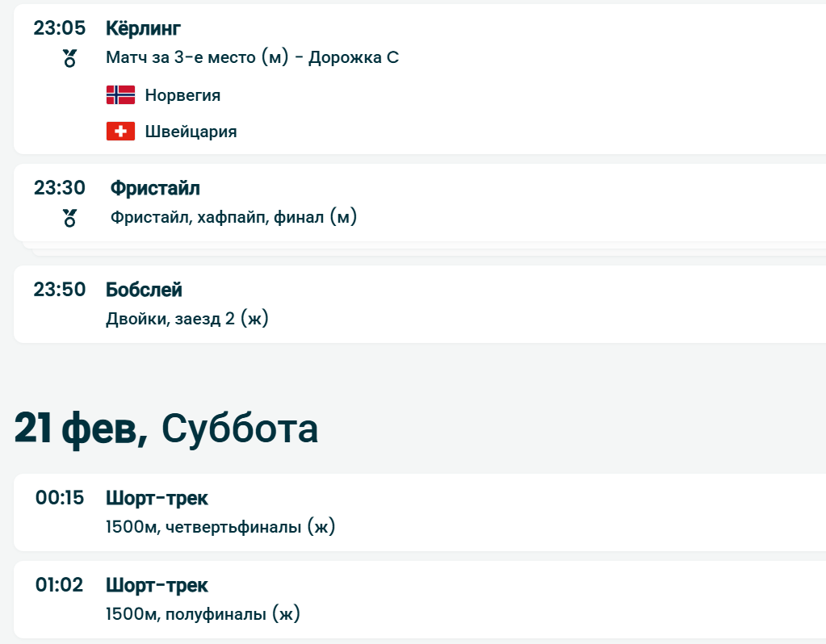Click the medal icon under 23:30
826x644 pixels.
[x=69, y=218]
